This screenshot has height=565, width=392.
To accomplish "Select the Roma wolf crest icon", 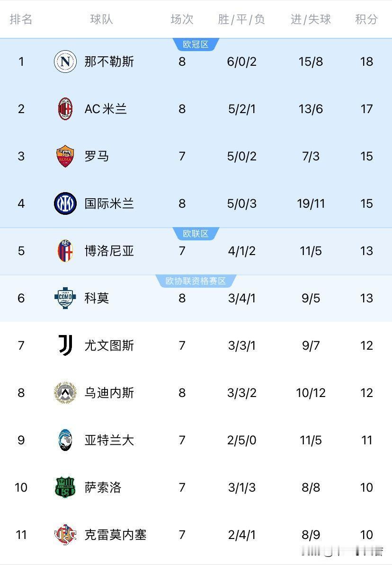I will click(65, 156).
